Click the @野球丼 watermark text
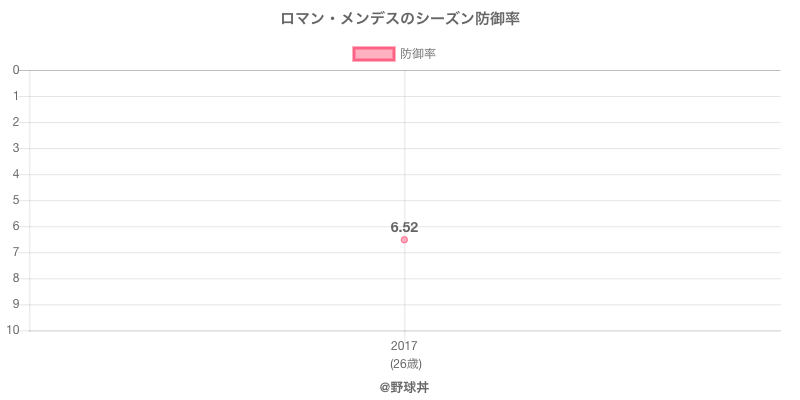This screenshot has width=800, height=400. pos(404,386)
